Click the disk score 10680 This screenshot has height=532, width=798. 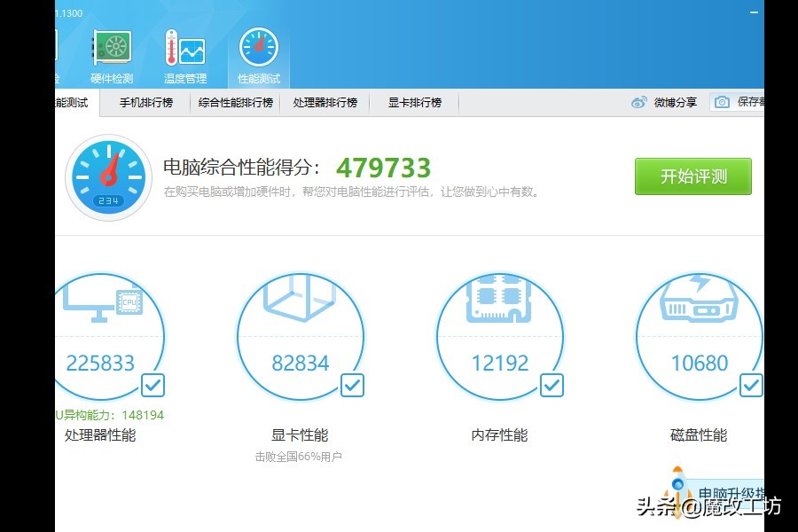(700, 363)
